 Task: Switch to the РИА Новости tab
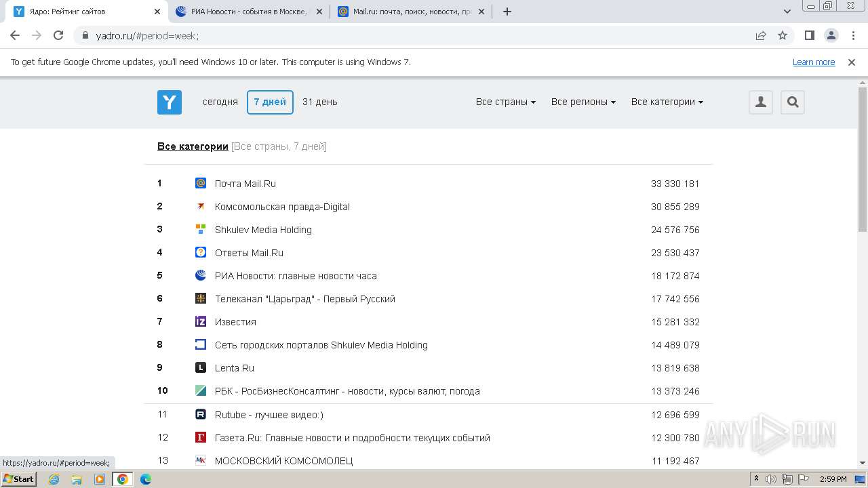pos(249,12)
